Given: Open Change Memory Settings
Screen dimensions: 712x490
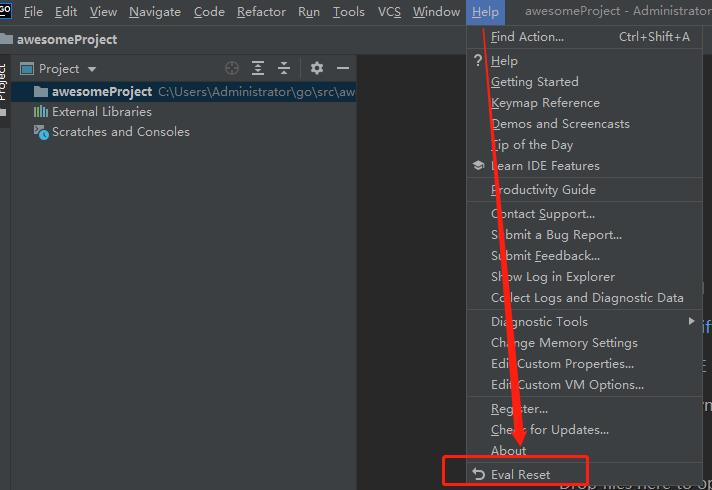Looking at the screenshot, I should click(563, 343).
